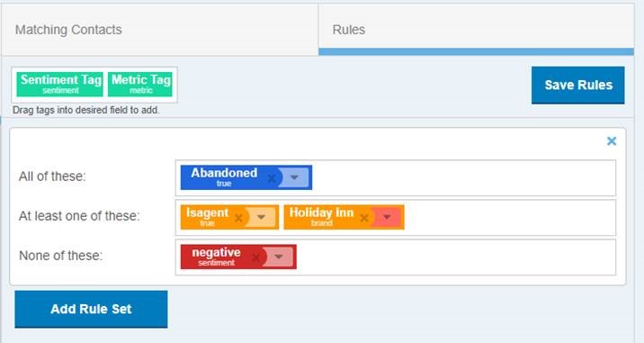Click the All of these field
This screenshot has width=644, height=343.
(x=396, y=178)
